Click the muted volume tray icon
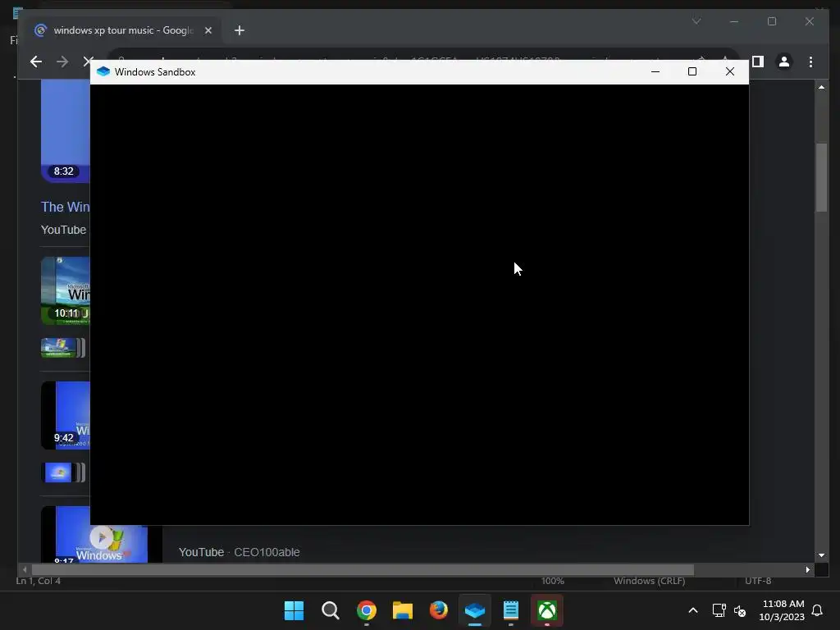The height and width of the screenshot is (630, 840). pyautogui.click(x=740, y=610)
